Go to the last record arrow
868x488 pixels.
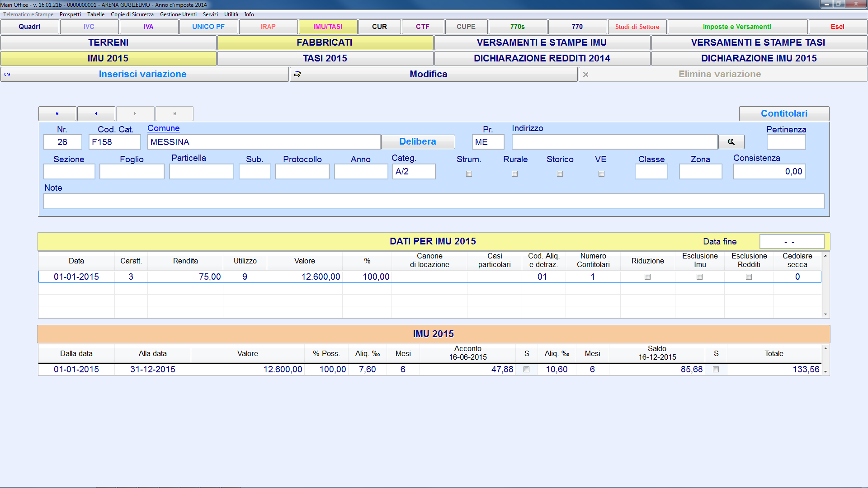click(x=175, y=113)
